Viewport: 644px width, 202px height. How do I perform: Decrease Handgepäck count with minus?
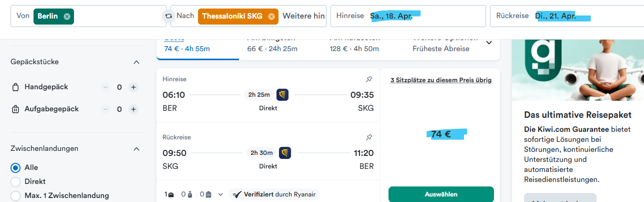click(105, 87)
